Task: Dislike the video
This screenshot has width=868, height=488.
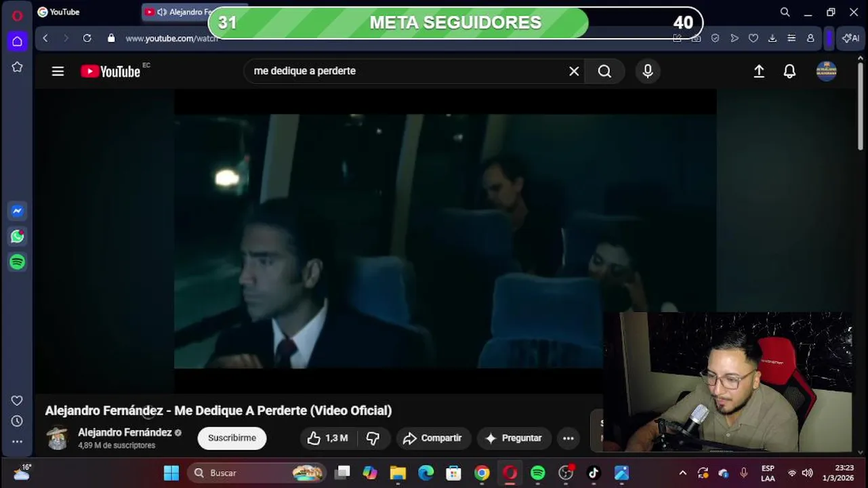Action: point(373,439)
